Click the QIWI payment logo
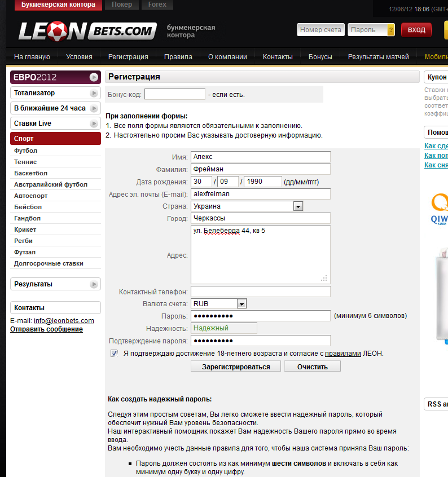 tap(440, 209)
